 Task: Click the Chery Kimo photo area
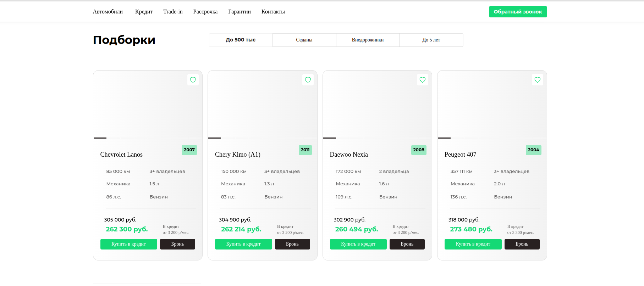263,105
